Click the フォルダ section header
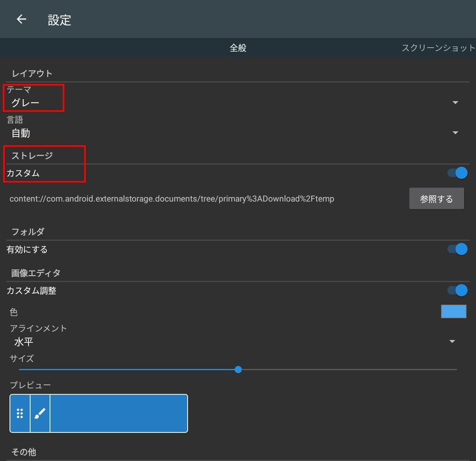The height and width of the screenshot is (461, 476). tap(28, 232)
